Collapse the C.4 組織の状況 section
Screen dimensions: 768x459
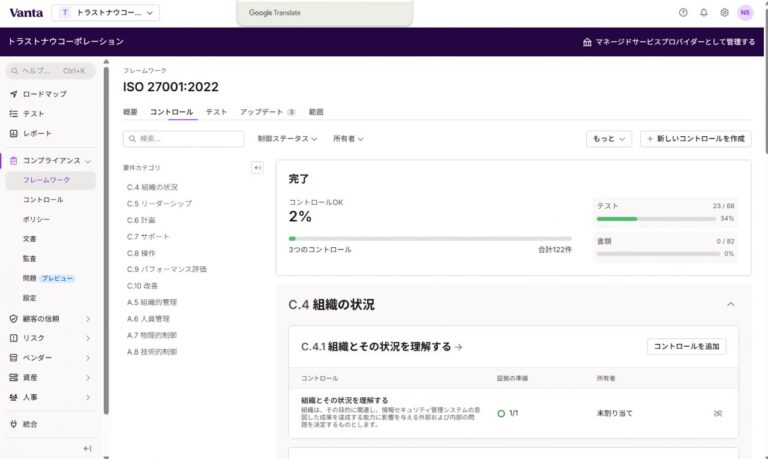point(730,305)
